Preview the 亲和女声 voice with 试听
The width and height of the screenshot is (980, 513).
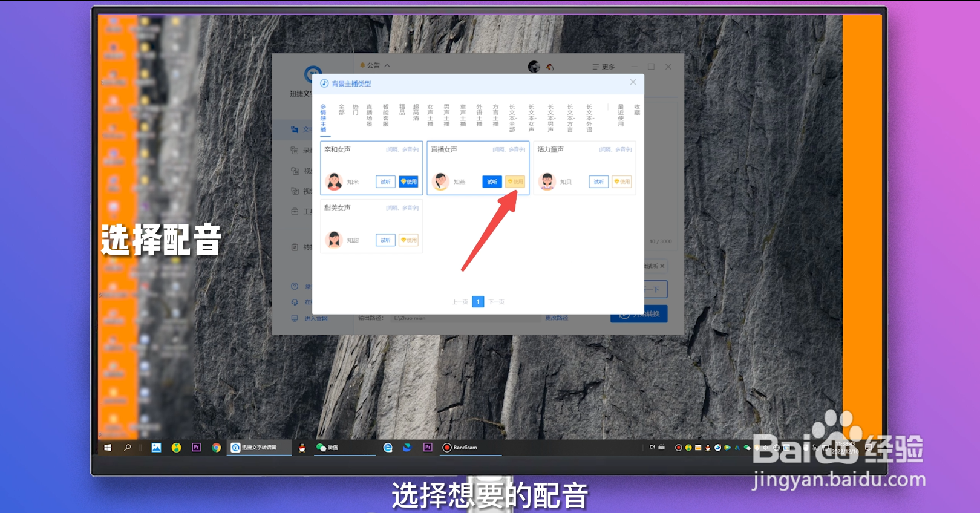(385, 181)
